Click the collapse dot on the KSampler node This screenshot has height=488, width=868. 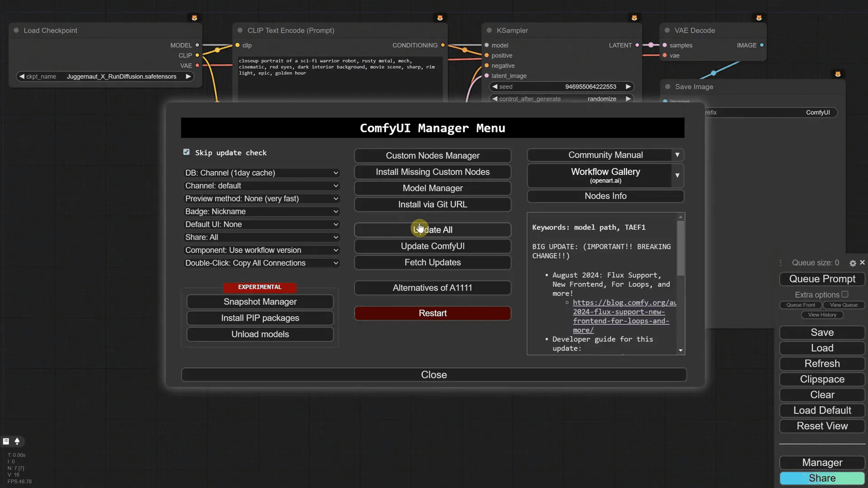click(x=489, y=30)
